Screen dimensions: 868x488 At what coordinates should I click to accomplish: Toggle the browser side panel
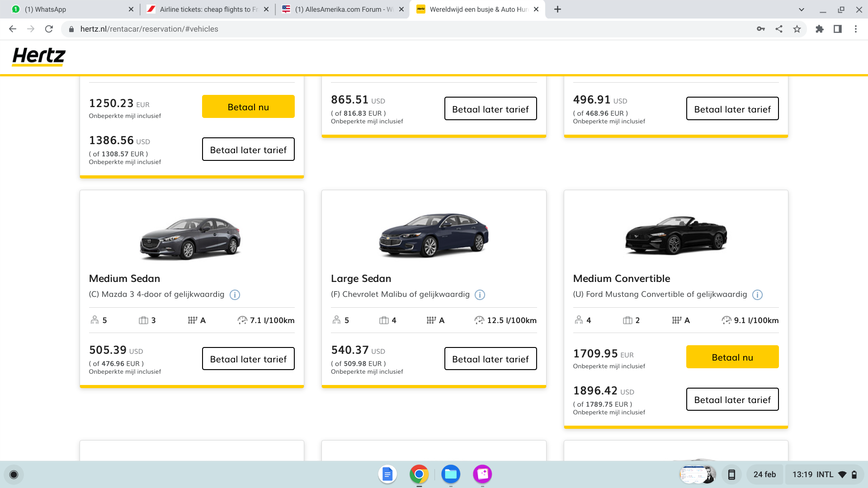[x=838, y=29]
